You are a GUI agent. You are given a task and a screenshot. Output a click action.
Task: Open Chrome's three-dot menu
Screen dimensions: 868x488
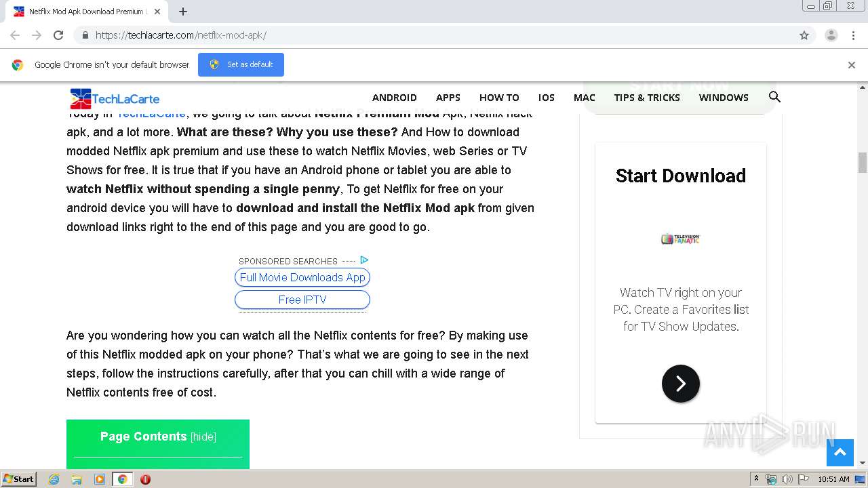[853, 35]
